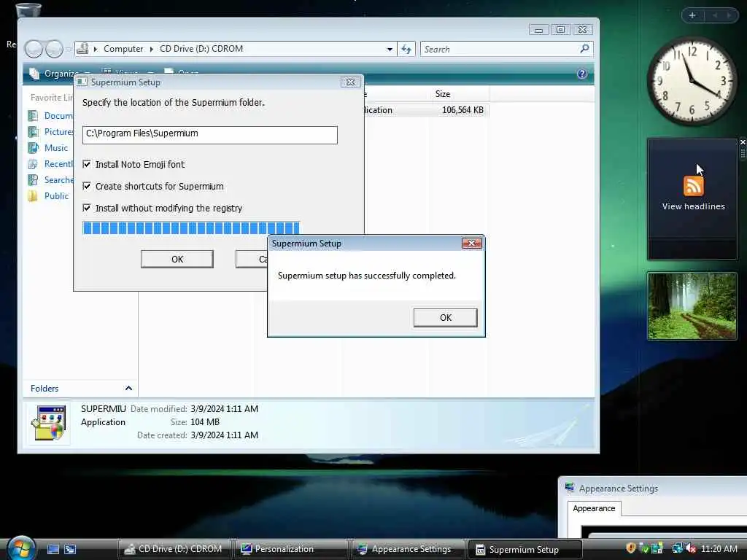Add a gadget with the plus button

click(692, 15)
